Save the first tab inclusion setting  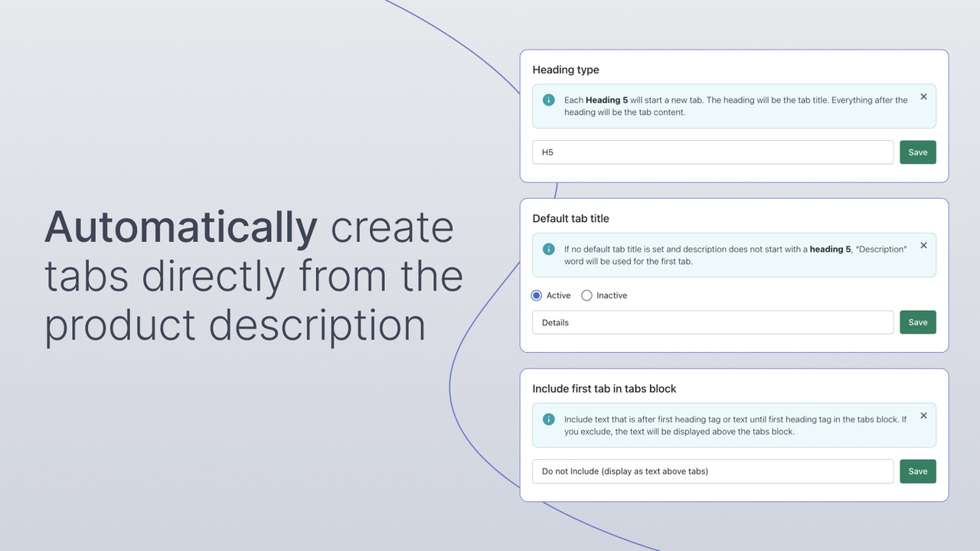(917, 471)
